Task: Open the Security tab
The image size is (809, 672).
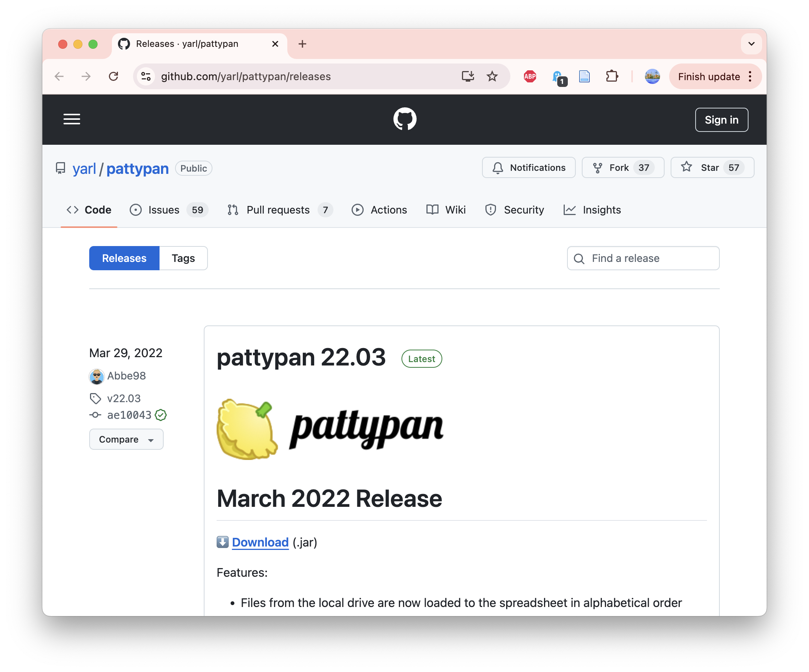Action: [514, 210]
